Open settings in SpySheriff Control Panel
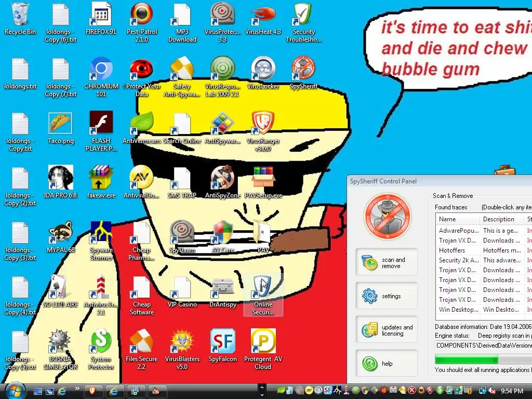Screen dimensions: 532x399 (387, 296)
